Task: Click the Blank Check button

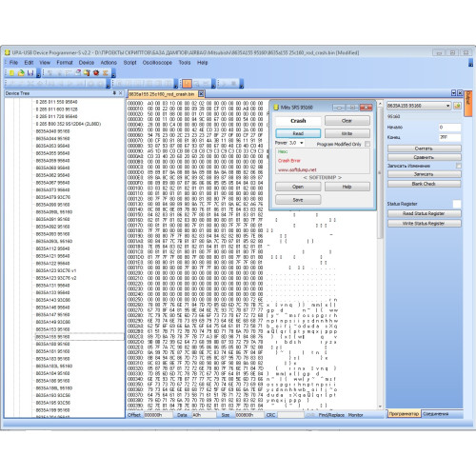Action: point(424,184)
